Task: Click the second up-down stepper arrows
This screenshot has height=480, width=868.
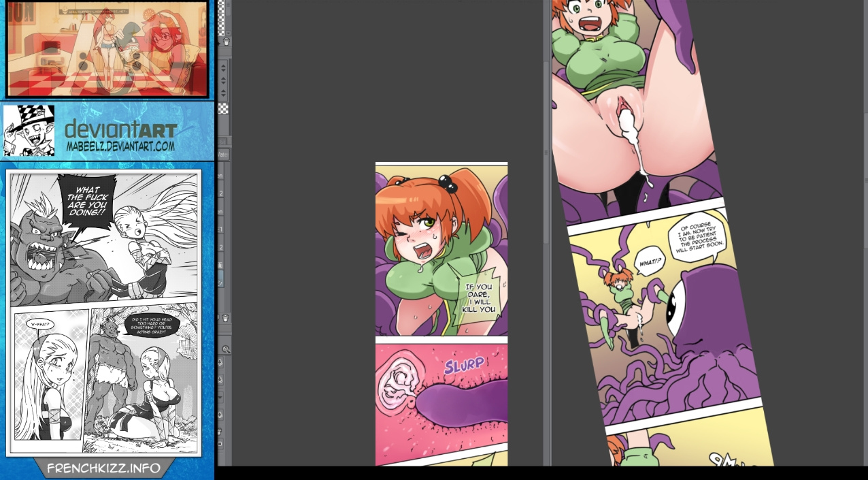Action: point(223,80)
